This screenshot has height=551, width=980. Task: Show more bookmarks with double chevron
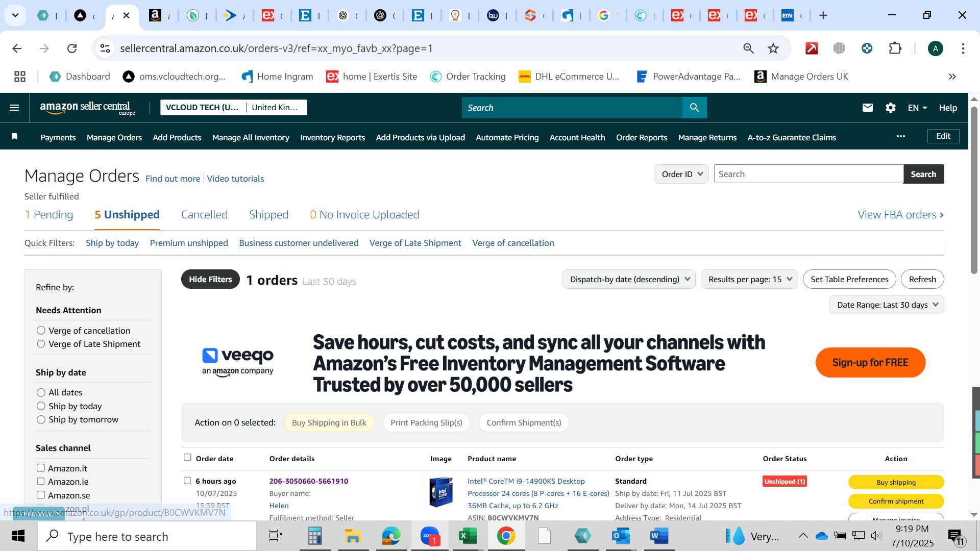(952, 77)
